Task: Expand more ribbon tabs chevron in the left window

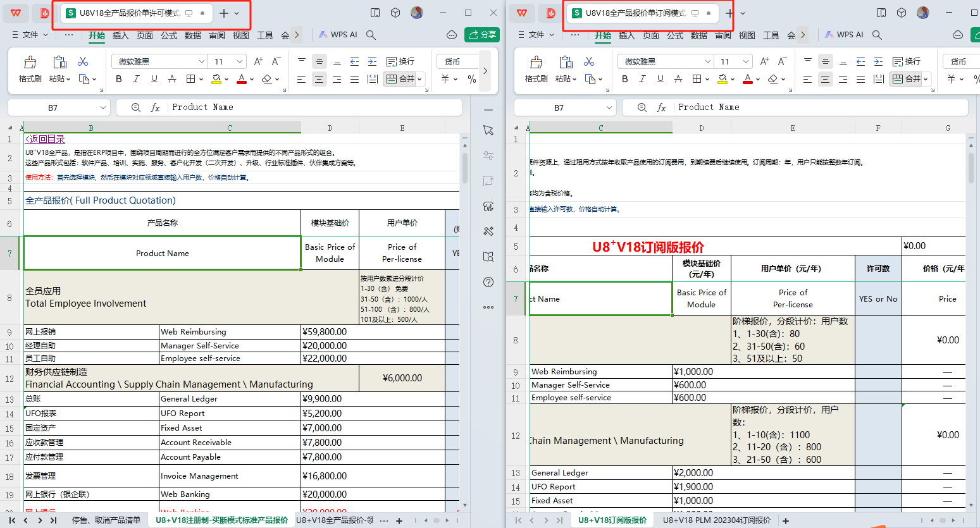Action: pos(297,35)
